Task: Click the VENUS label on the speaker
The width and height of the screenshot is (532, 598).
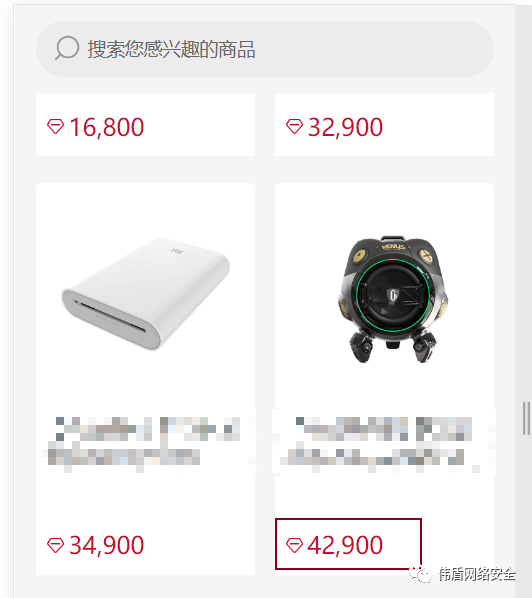Action: (393, 246)
